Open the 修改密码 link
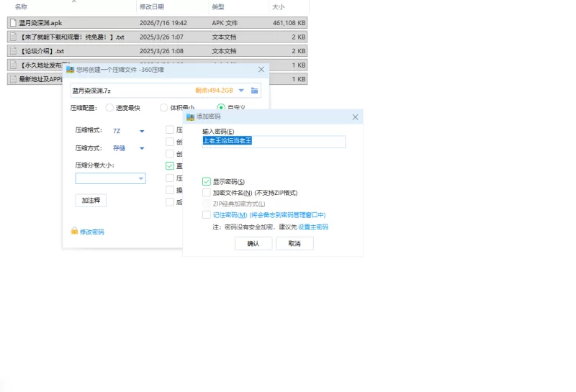 coord(92,232)
